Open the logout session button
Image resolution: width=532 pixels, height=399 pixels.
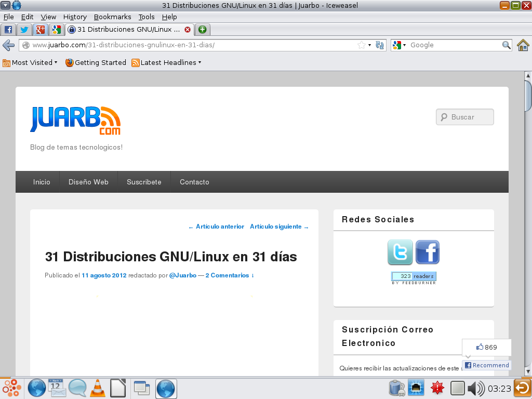523,388
